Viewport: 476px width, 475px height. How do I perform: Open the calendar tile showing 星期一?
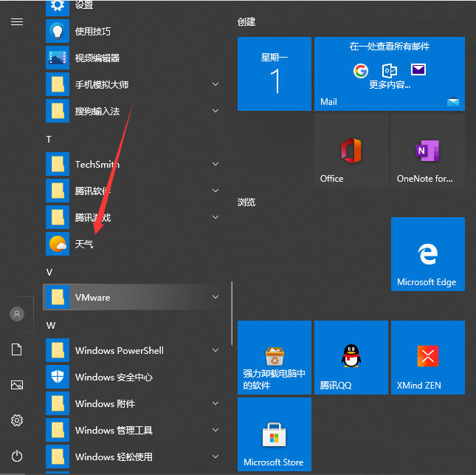[274, 74]
